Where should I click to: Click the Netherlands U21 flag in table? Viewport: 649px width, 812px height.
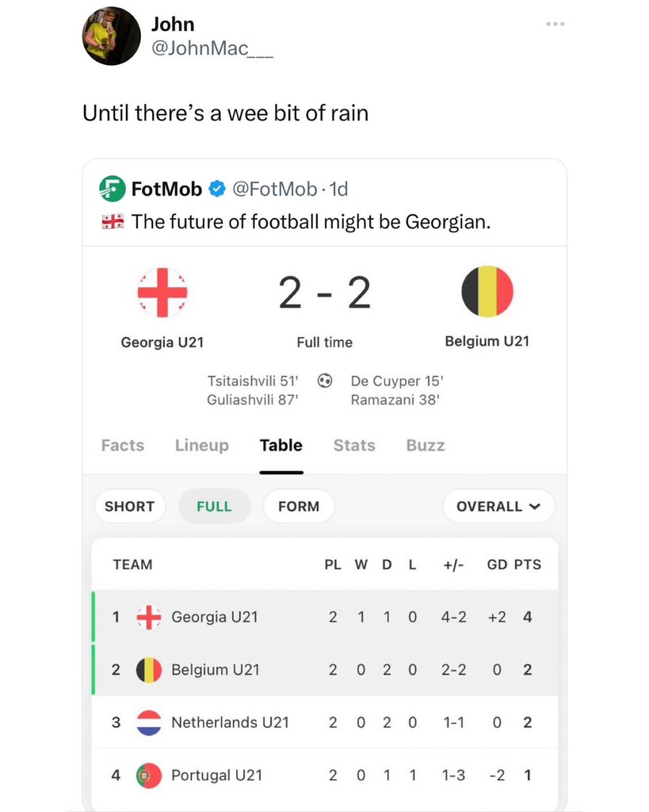click(148, 722)
